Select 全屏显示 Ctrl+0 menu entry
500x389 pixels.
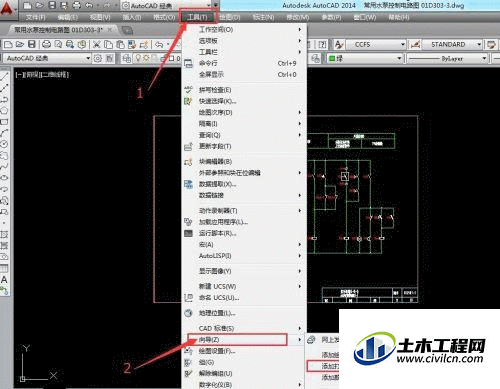(x=244, y=74)
